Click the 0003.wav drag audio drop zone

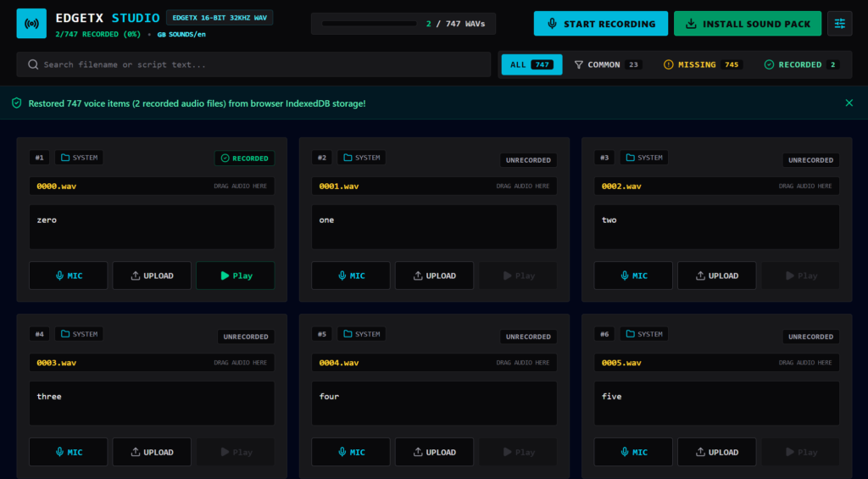click(152, 363)
